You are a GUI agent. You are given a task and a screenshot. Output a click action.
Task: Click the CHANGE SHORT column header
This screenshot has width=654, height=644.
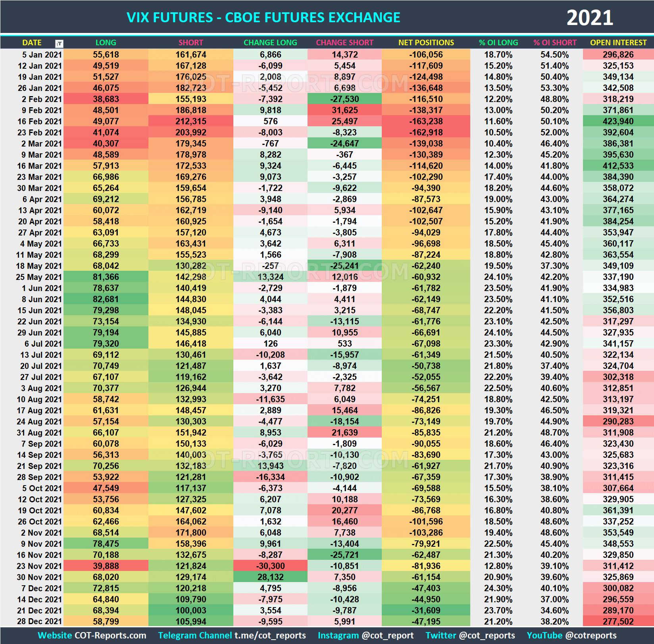coord(344,42)
